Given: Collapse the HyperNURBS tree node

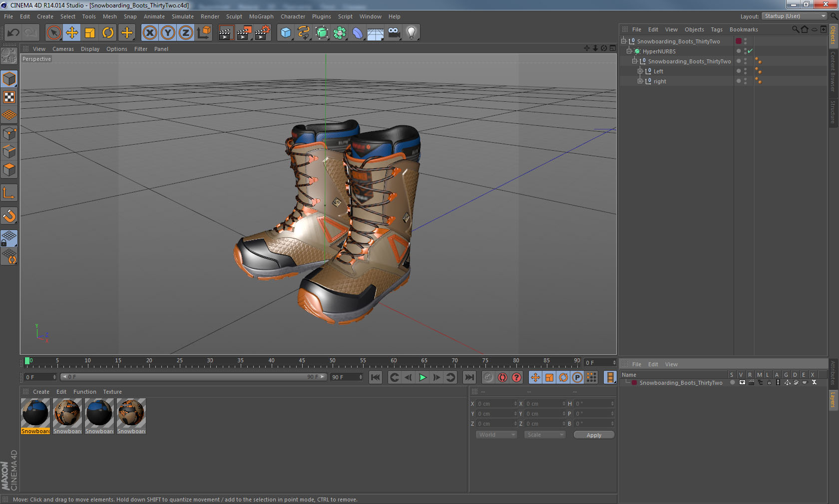Looking at the screenshot, I should tap(629, 51).
